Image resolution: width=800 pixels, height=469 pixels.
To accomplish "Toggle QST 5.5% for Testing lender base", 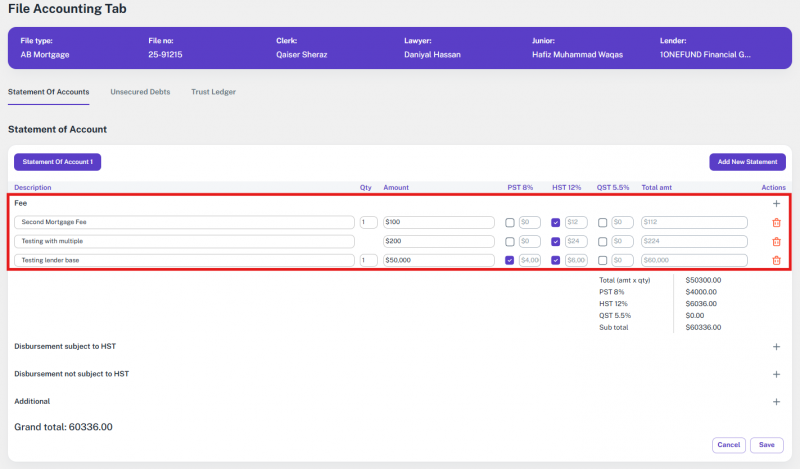I will [602, 261].
